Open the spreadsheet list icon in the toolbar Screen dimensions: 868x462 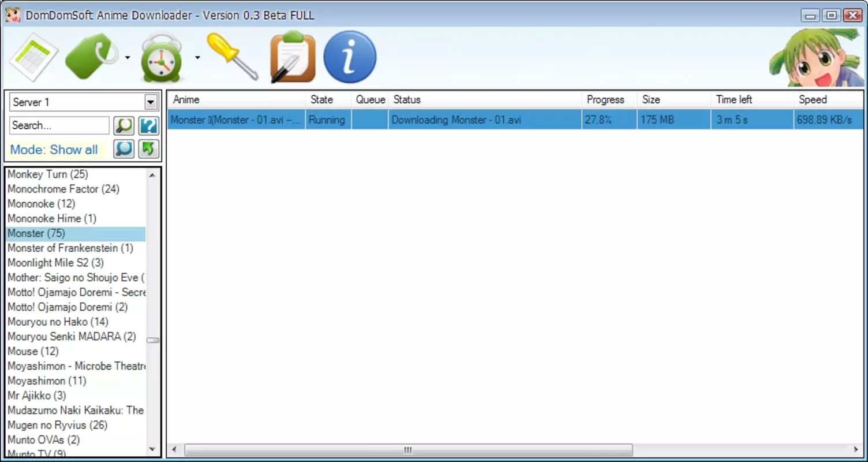coord(33,57)
